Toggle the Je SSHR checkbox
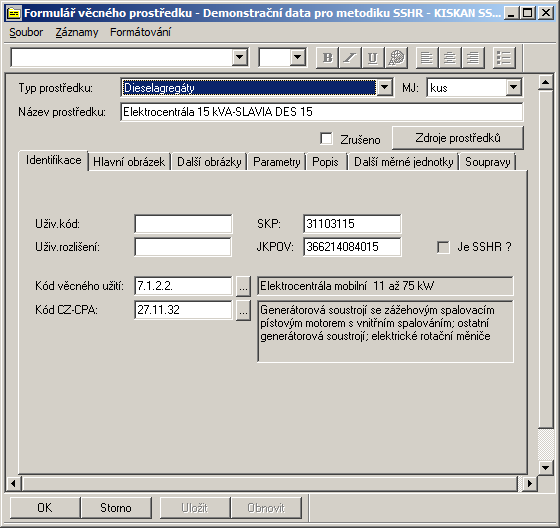The width and height of the screenshot is (560, 528). point(443,247)
